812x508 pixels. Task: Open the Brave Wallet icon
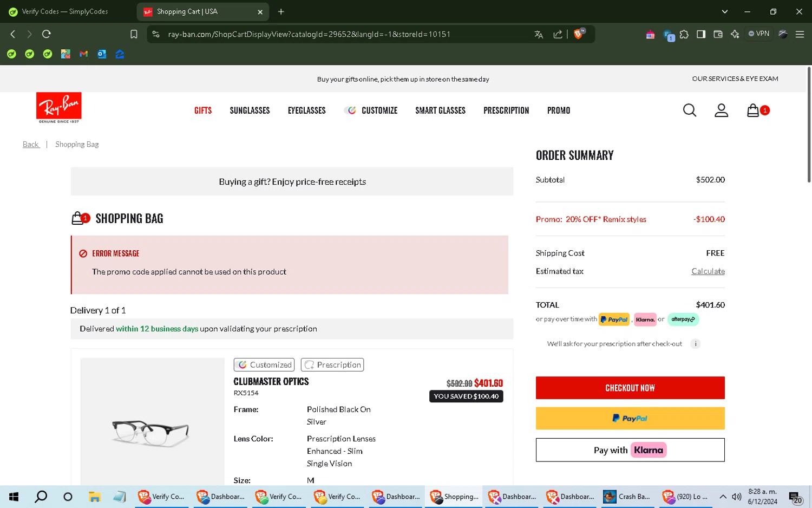(718, 34)
